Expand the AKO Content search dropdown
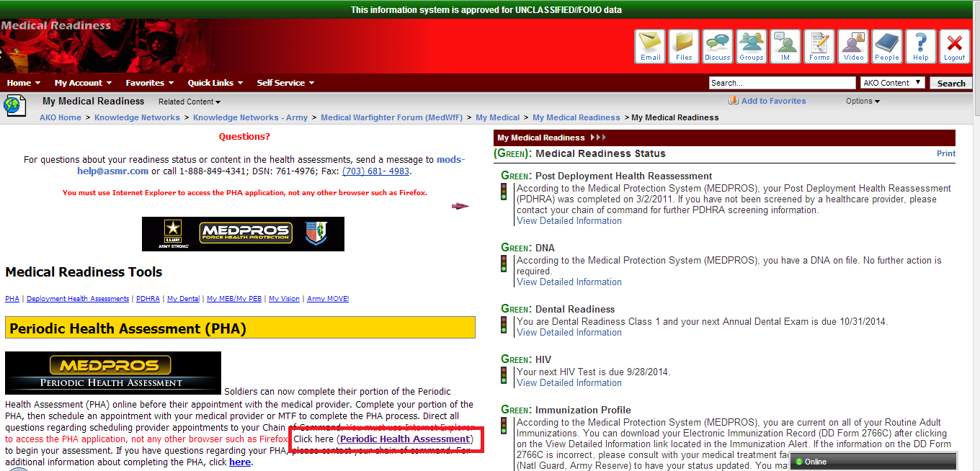Image resolution: width=980 pixels, height=471 pixels. point(893,83)
